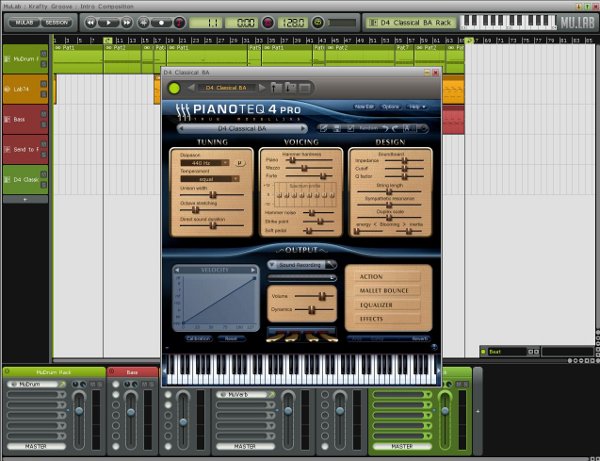Click the fast-forward transport button

click(x=126, y=23)
